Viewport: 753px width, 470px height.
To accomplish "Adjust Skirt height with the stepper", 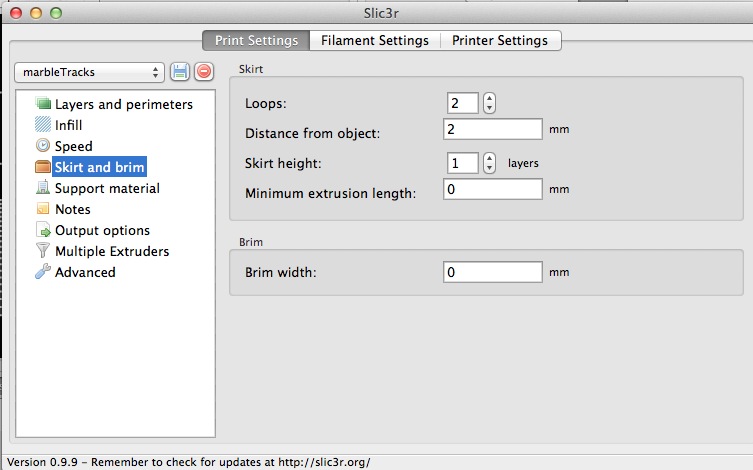I will tap(489, 163).
